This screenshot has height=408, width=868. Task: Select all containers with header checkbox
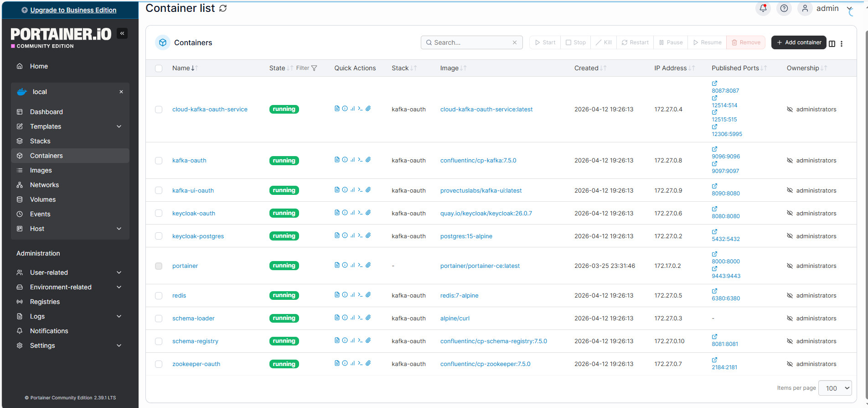tap(159, 68)
